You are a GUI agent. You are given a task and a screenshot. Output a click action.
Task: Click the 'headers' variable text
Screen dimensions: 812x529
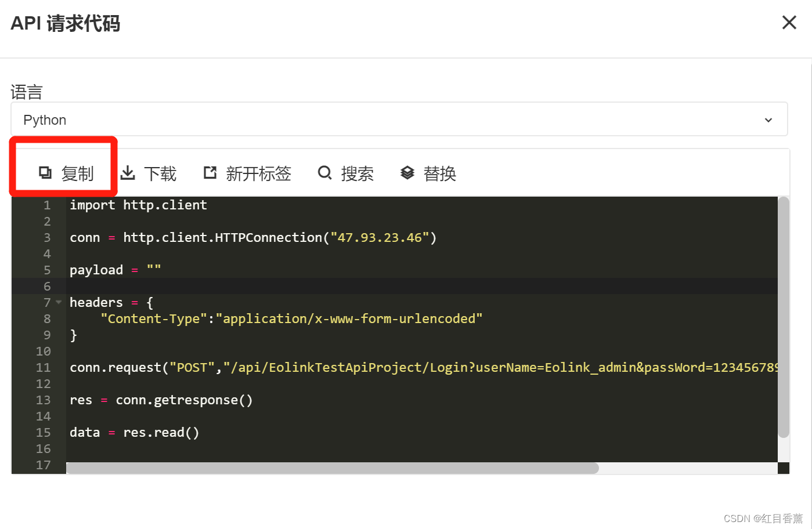(x=96, y=302)
